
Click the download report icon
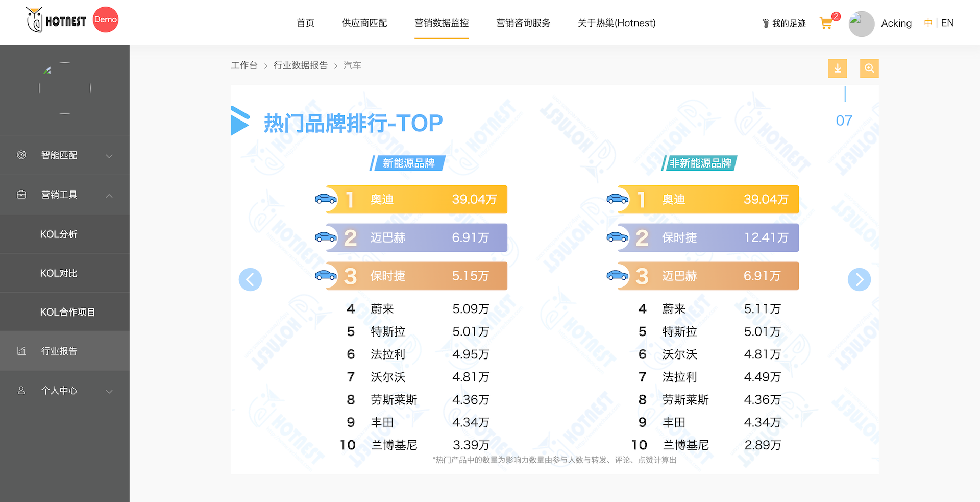[837, 68]
